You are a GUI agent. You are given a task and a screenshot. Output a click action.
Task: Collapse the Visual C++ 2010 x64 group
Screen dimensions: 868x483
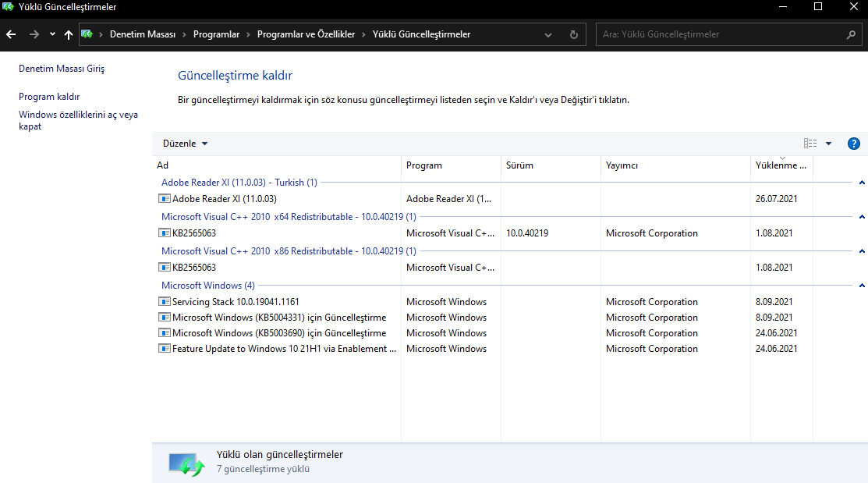pyautogui.click(x=862, y=217)
